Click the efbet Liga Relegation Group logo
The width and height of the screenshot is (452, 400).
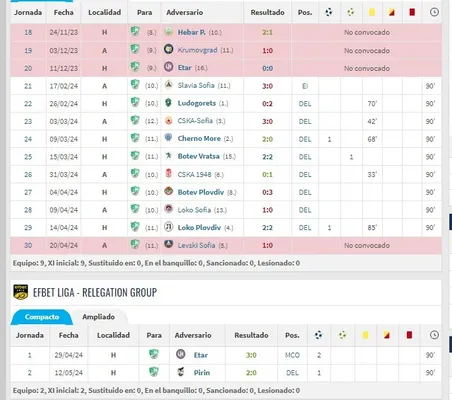(x=21, y=292)
